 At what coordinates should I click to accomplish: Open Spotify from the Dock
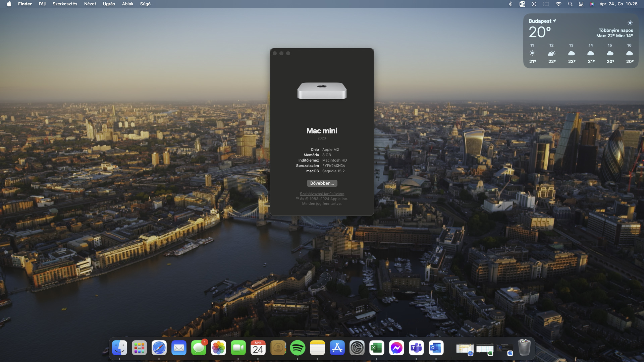pos(298,348)
